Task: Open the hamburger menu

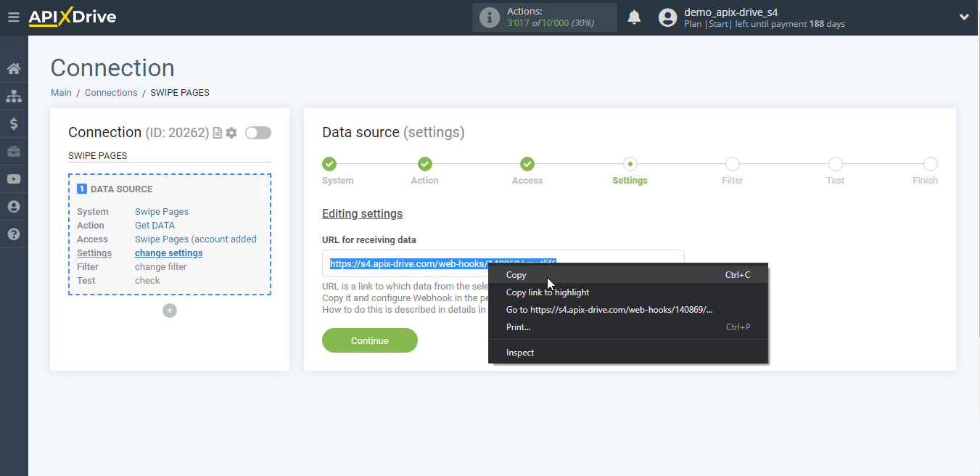Action: [13, 17]
